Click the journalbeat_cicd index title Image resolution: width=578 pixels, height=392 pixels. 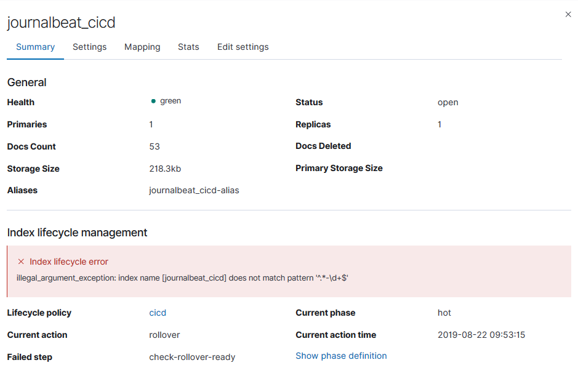point(61,23)
